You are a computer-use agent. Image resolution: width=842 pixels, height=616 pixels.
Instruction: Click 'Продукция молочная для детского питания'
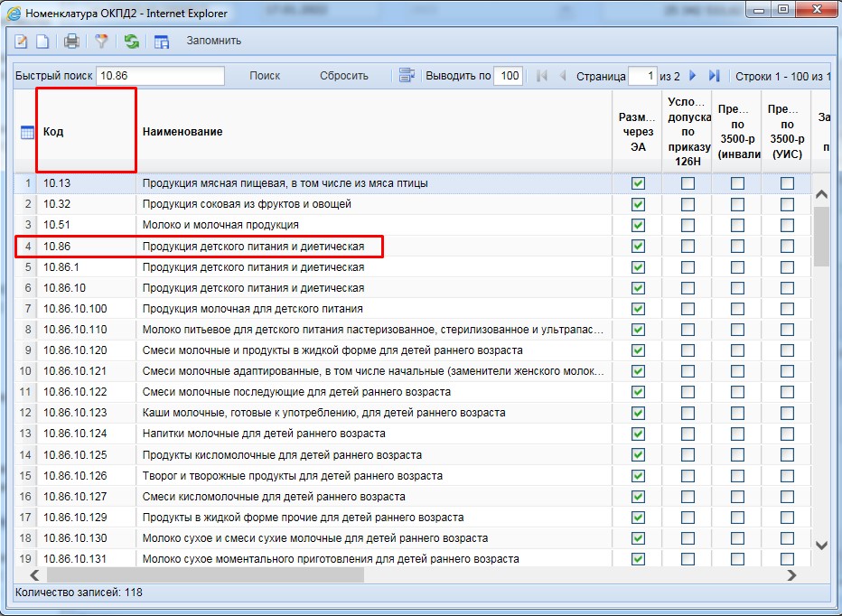coord(374,309)
